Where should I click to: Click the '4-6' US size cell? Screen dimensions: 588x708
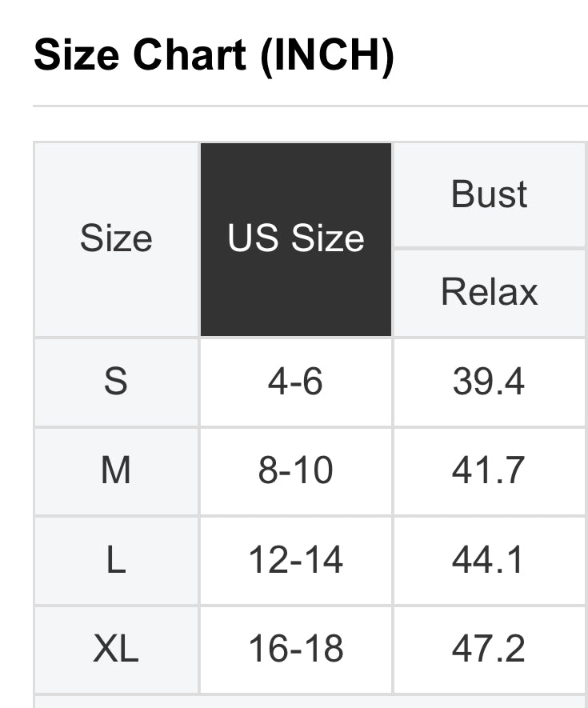point(296,382)
